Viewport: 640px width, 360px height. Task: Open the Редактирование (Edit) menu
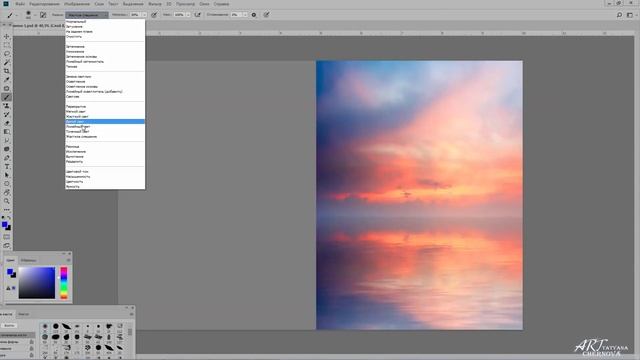(x=44, y=4)
